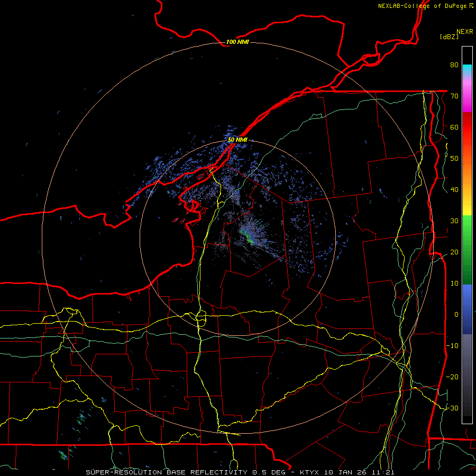Click the green section of the color scale
Viewport: 476px width, 476px height.
467,250
